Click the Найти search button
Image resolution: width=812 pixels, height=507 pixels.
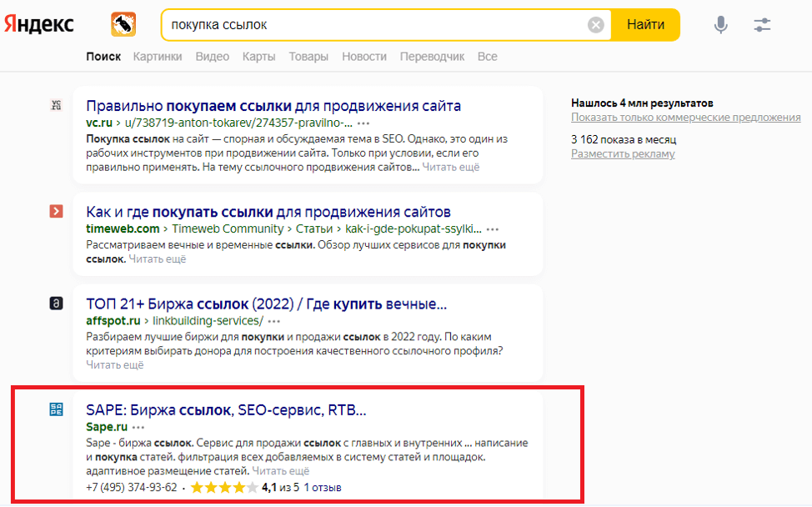click(645, 24)
